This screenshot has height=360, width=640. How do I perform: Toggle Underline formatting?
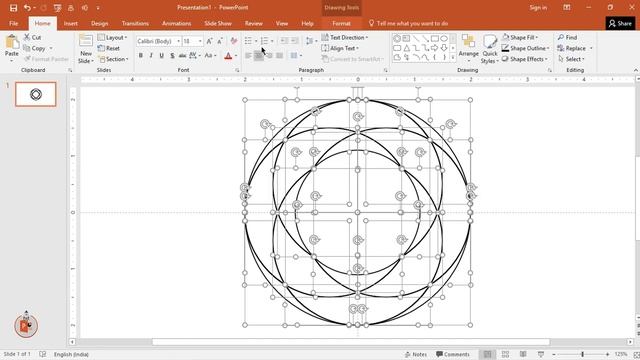162,56
